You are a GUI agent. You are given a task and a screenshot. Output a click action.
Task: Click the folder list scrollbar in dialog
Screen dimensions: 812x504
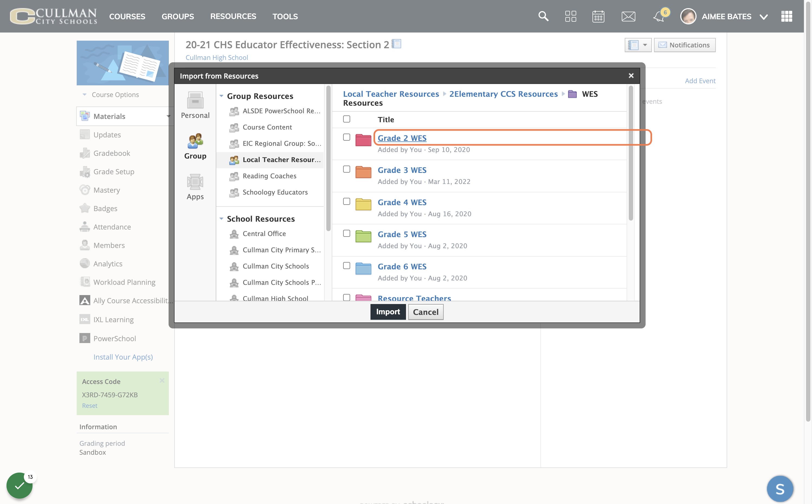click(x=630, y=153)
